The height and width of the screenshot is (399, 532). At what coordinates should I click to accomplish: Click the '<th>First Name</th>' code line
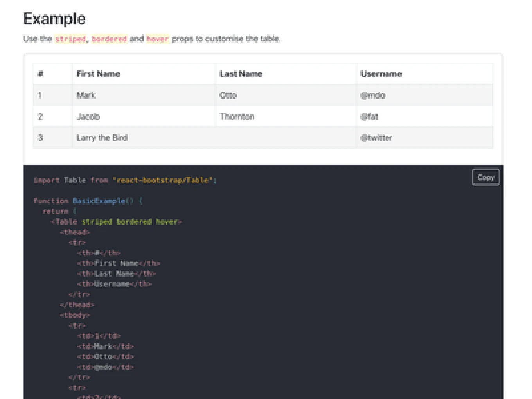point(119,263)
